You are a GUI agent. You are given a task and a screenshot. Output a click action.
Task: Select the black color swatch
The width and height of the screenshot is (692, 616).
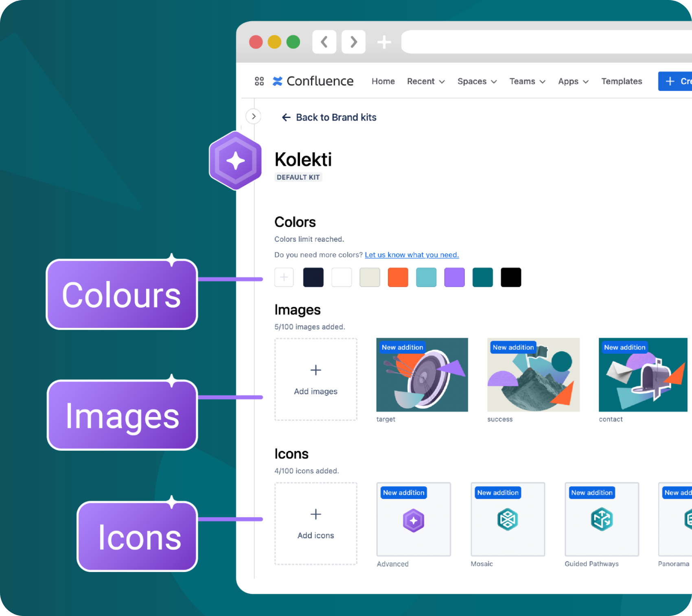coord(511,277)
